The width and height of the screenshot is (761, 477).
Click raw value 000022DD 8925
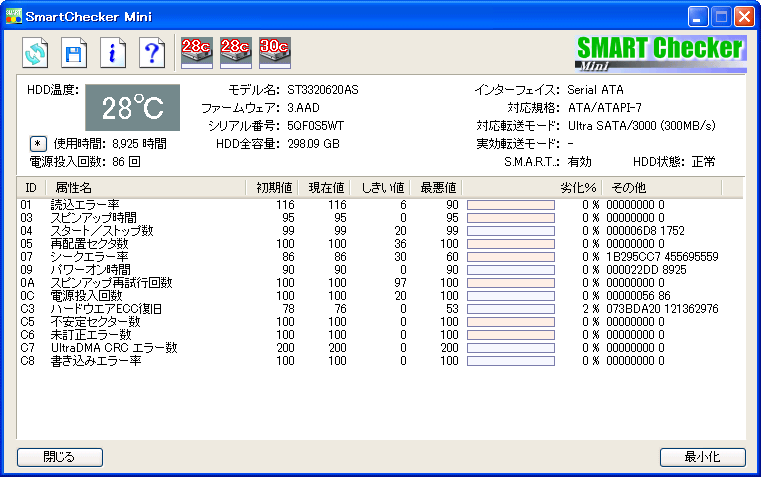point(646,270)
